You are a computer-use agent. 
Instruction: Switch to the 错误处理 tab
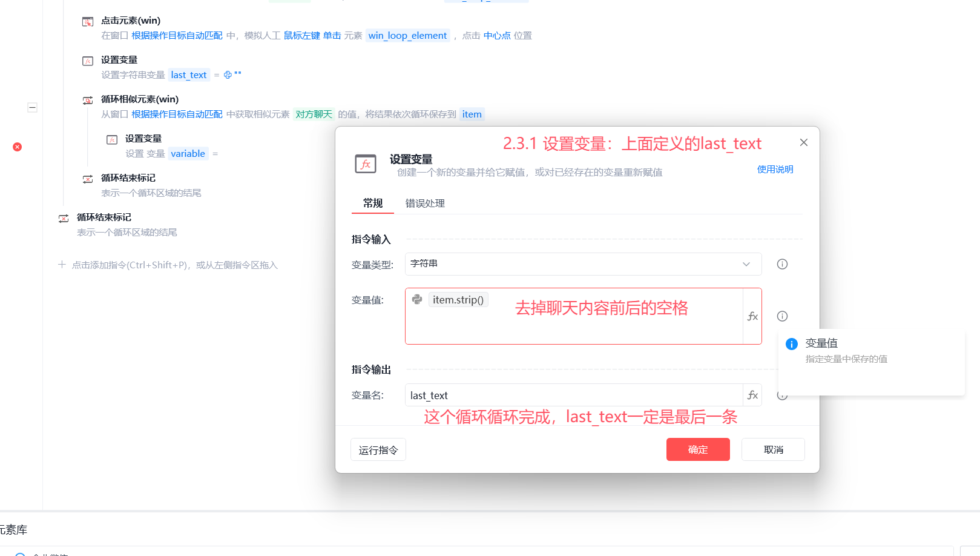click(x=425, y=204)
